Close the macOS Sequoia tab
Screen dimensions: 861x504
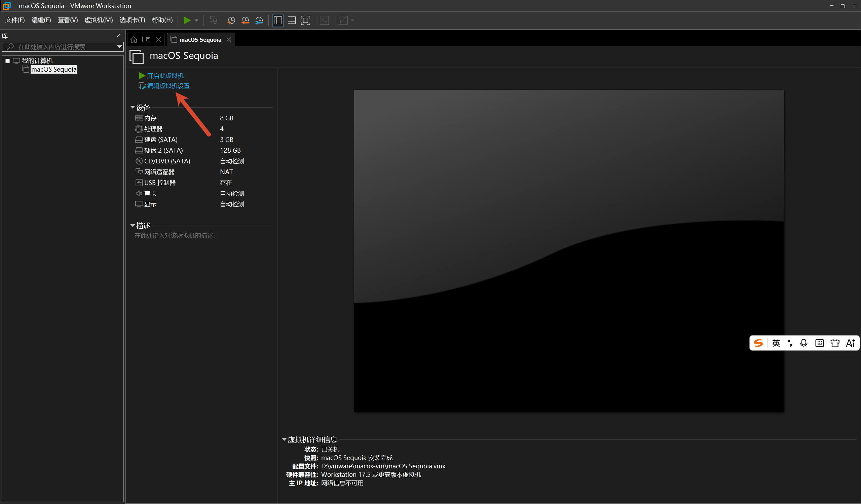[x=229, y=40]
